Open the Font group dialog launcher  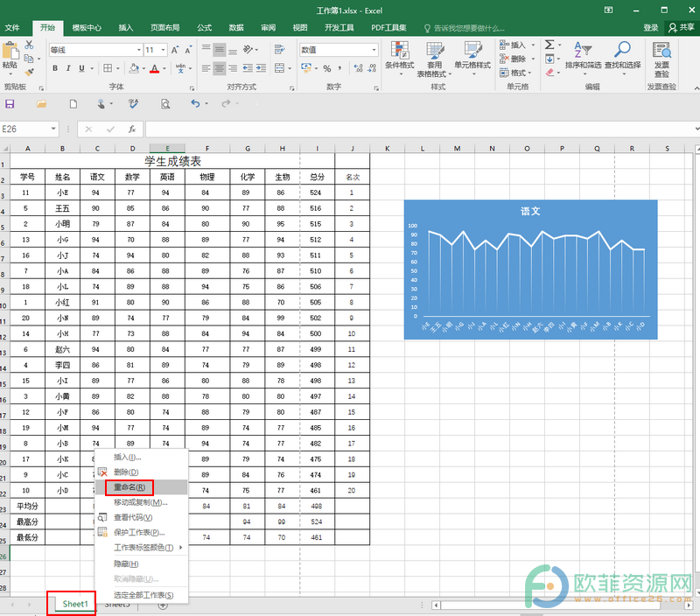[x=192, y=87]
